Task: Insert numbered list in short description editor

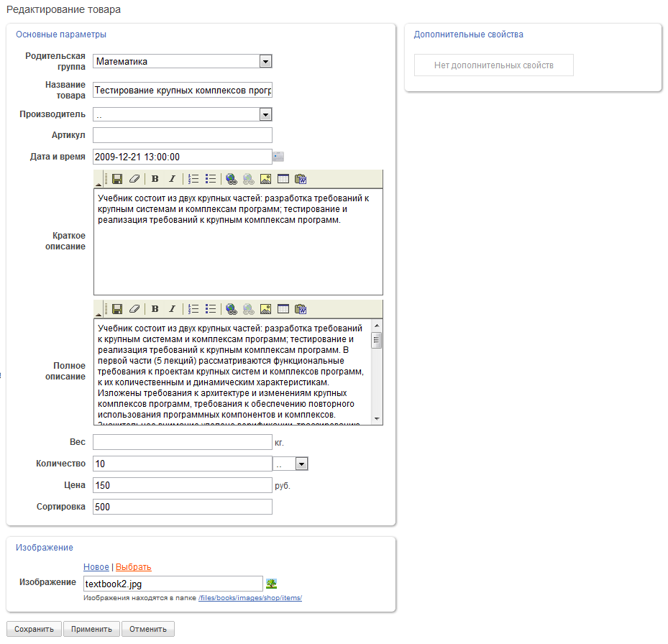Action: 193,179
